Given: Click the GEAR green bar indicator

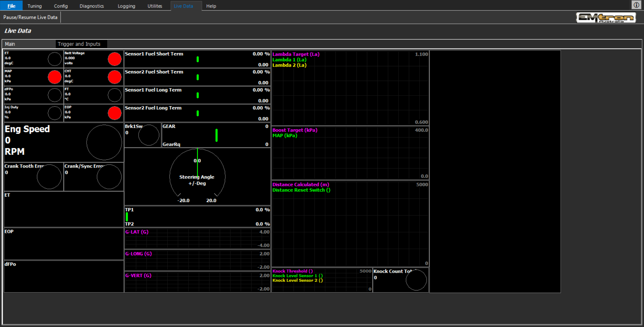Looking at the screenshot, I should click(216, 135).
